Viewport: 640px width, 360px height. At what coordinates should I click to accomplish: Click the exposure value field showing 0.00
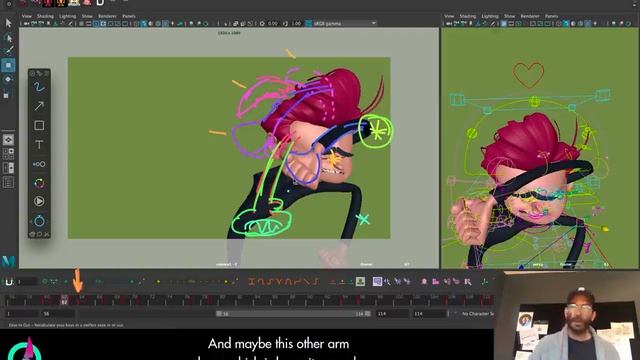(273, 24)
